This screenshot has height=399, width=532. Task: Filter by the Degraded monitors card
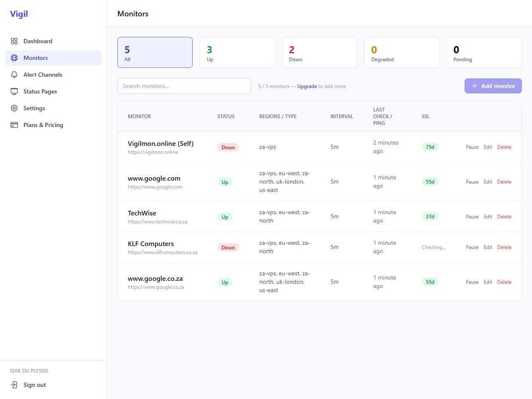(x=402, y=52)
